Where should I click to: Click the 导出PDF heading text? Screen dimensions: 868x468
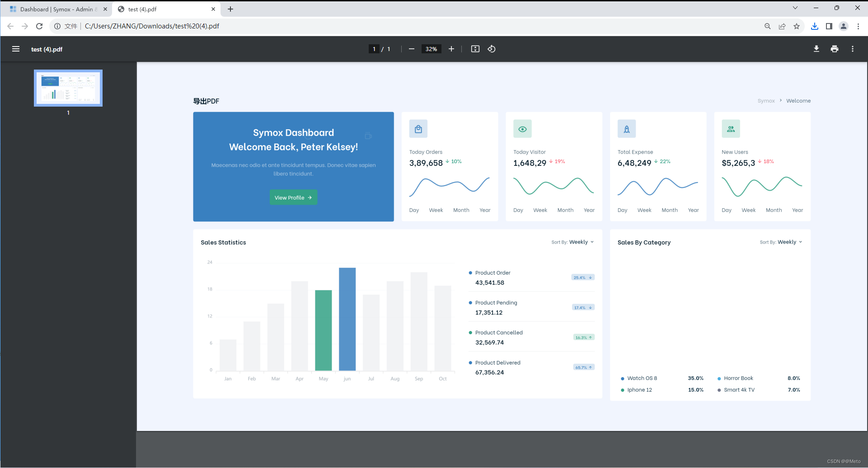pyautogui.click(x=206, y=101)
